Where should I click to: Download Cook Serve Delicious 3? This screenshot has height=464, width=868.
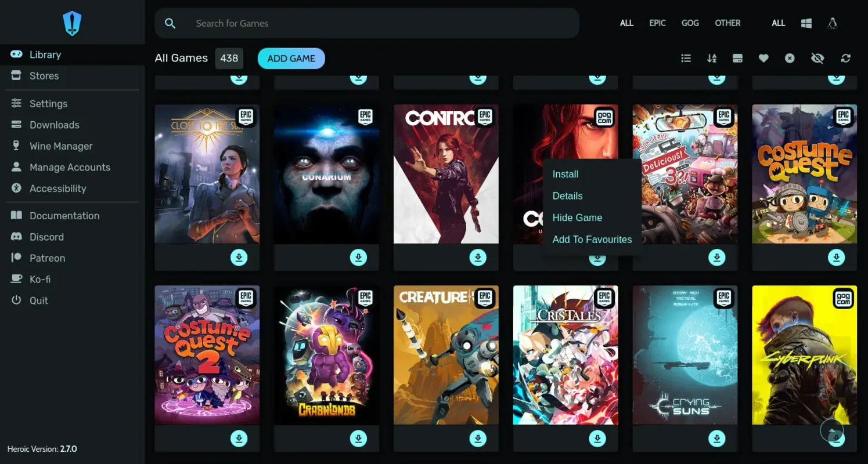coord(717,257)
